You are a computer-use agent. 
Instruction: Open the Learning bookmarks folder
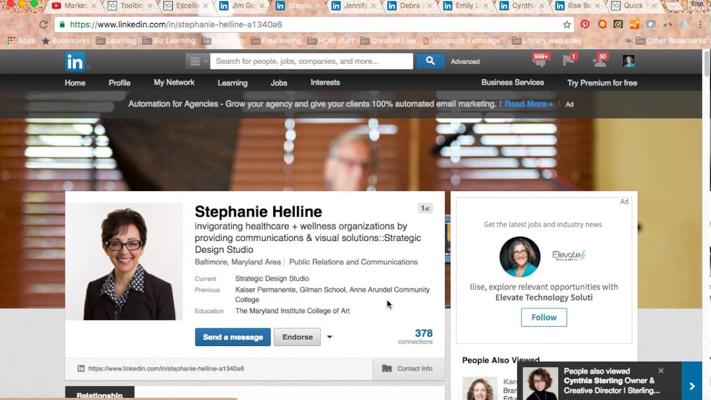(x=116, y=41)
